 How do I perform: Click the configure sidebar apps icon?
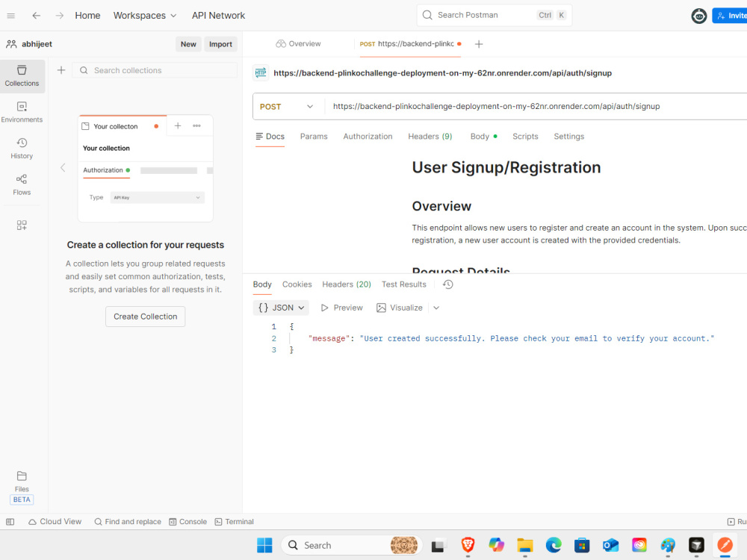tap(22, 225)
